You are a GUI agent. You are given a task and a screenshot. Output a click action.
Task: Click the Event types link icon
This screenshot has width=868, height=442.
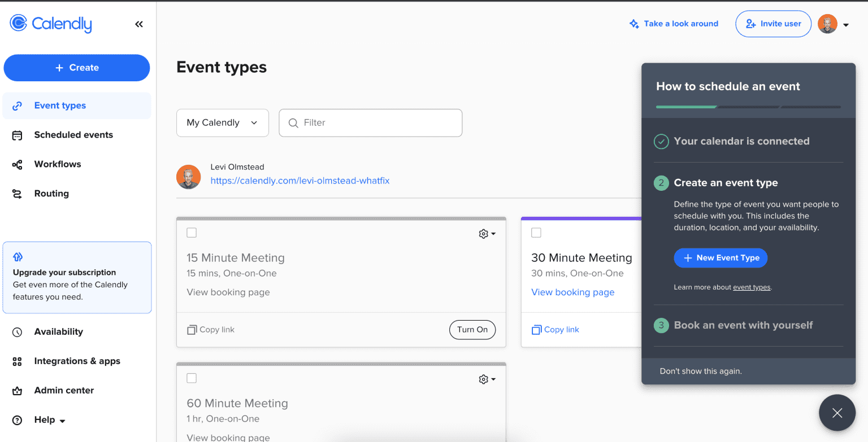[17, 106]
